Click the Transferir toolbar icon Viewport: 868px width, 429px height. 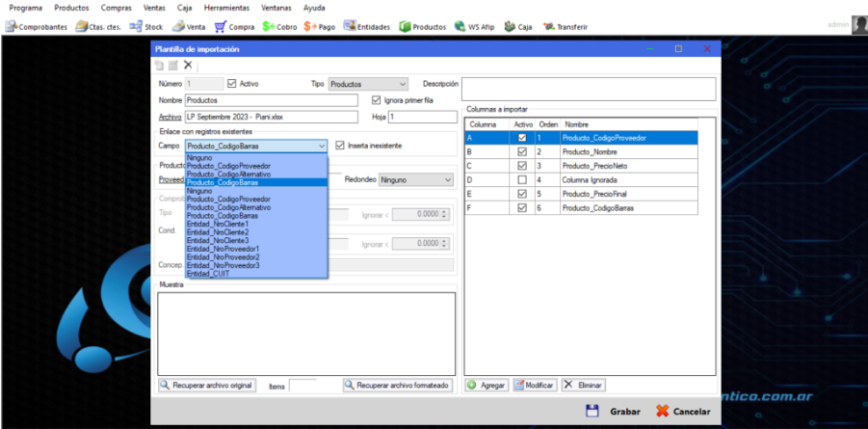tap(566, 27)
